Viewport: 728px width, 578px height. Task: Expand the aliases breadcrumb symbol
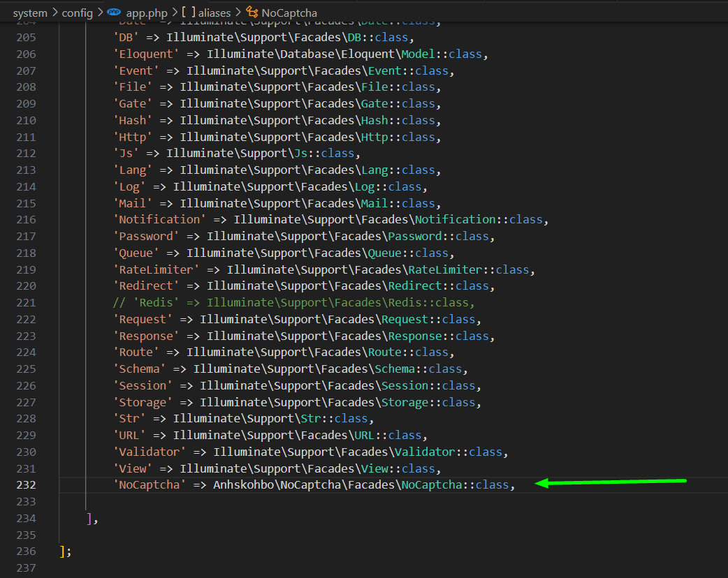point(216,13)
